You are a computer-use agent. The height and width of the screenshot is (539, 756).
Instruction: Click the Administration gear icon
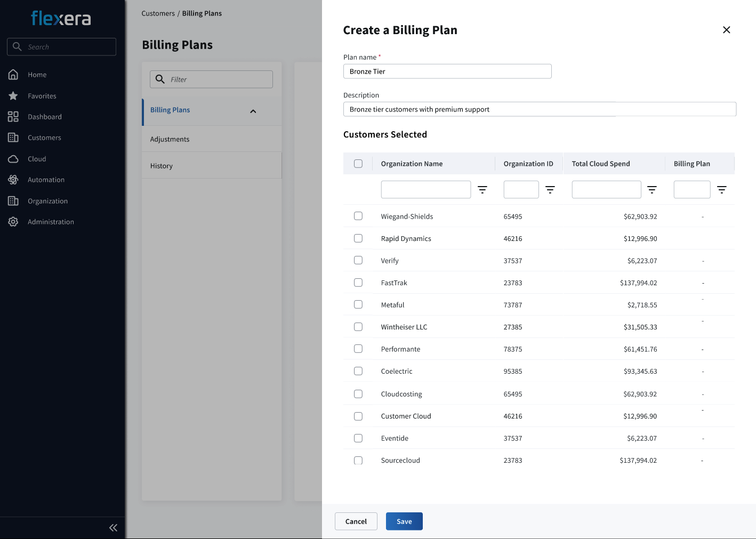coord(13,222)
